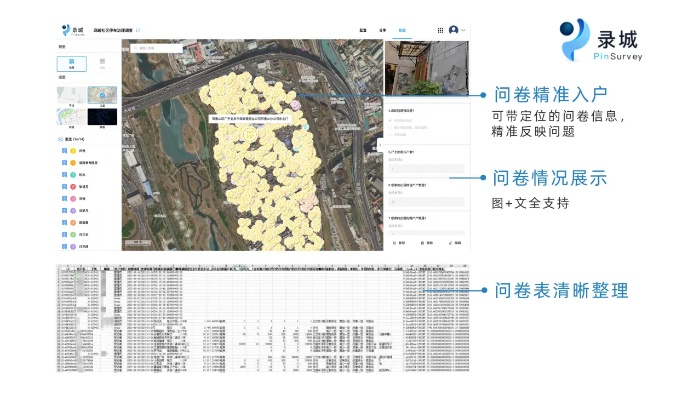
Task: Switch to the list view mode button
Action: click(x=101, y=63)
